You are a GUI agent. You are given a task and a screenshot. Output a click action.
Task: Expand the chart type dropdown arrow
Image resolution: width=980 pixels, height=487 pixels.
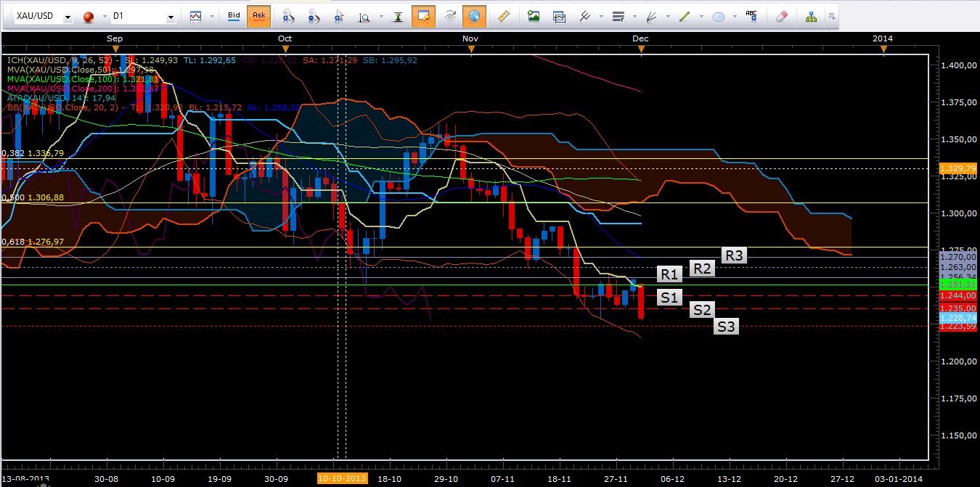212,16
